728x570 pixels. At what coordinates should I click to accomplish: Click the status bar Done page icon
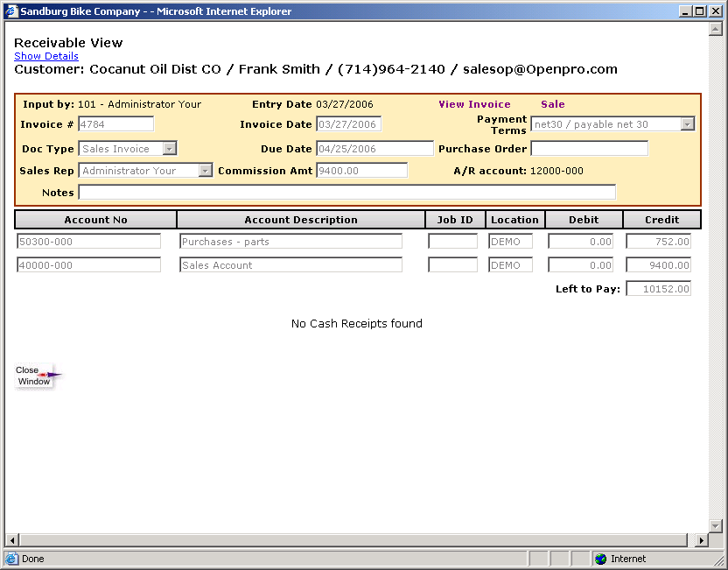click(11, 559)
